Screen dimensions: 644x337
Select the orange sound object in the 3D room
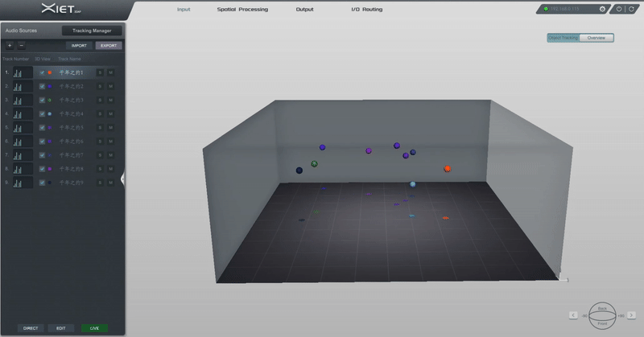tap(447, 169)
